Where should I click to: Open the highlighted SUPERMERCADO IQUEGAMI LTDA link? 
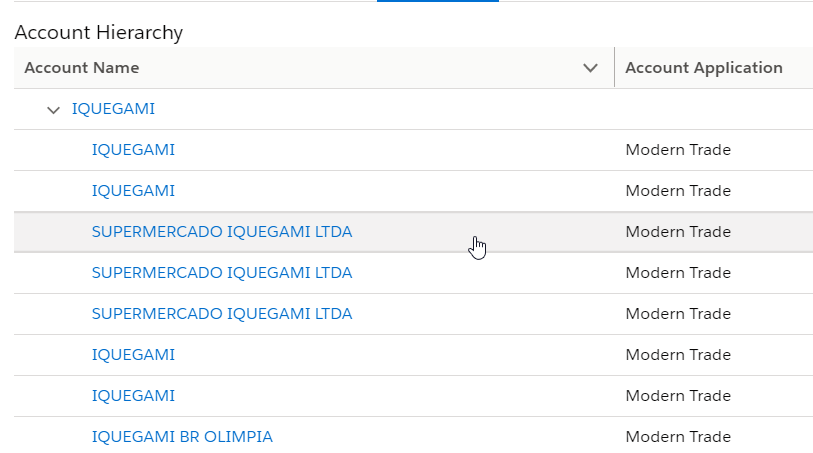[221, 232]
